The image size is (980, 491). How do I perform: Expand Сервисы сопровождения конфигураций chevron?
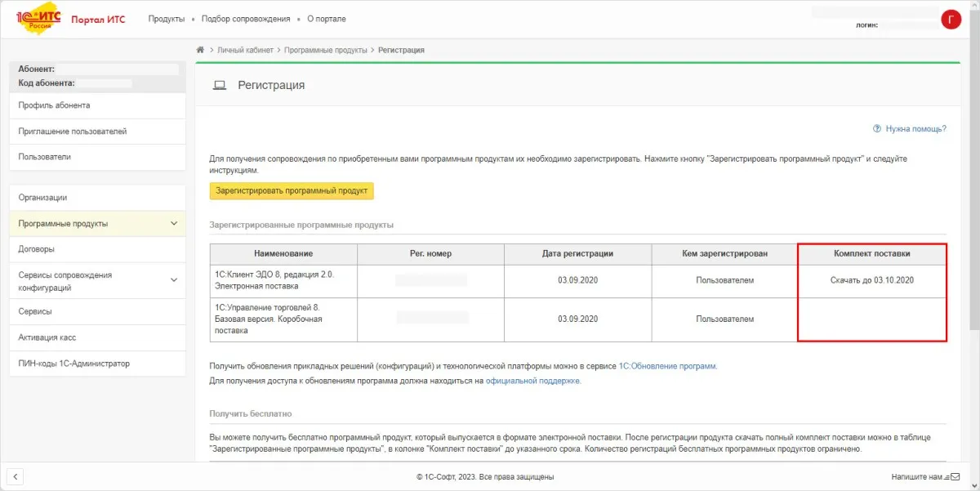point(173,280)
